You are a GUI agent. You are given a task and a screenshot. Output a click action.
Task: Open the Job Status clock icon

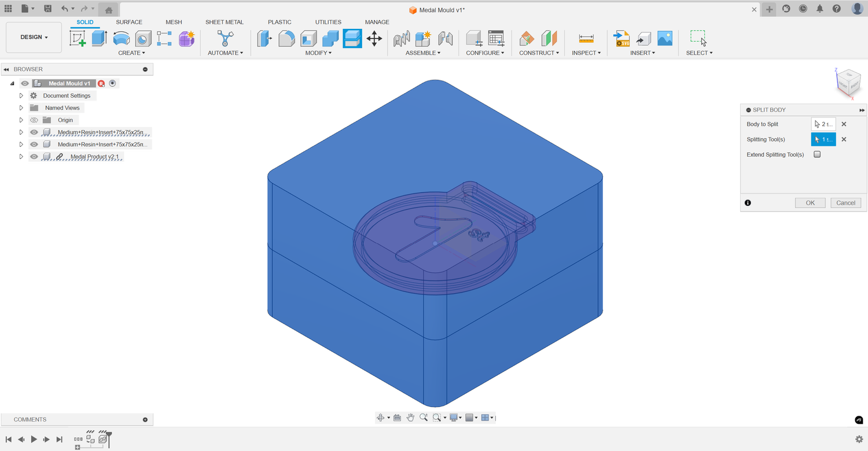[x=803, y=9]
